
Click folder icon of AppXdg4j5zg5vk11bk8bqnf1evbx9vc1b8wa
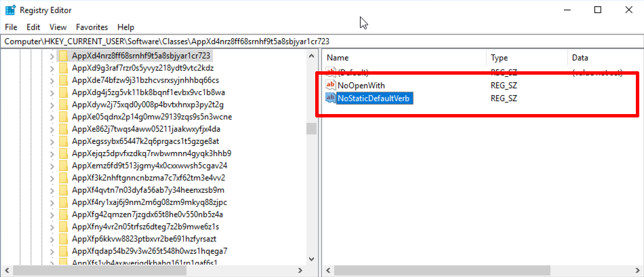click(63, 92)
